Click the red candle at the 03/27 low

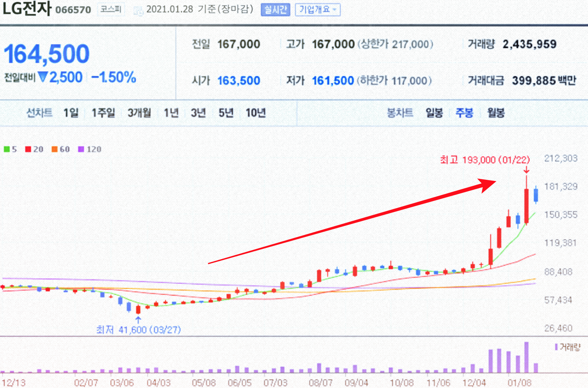[138, 309]
